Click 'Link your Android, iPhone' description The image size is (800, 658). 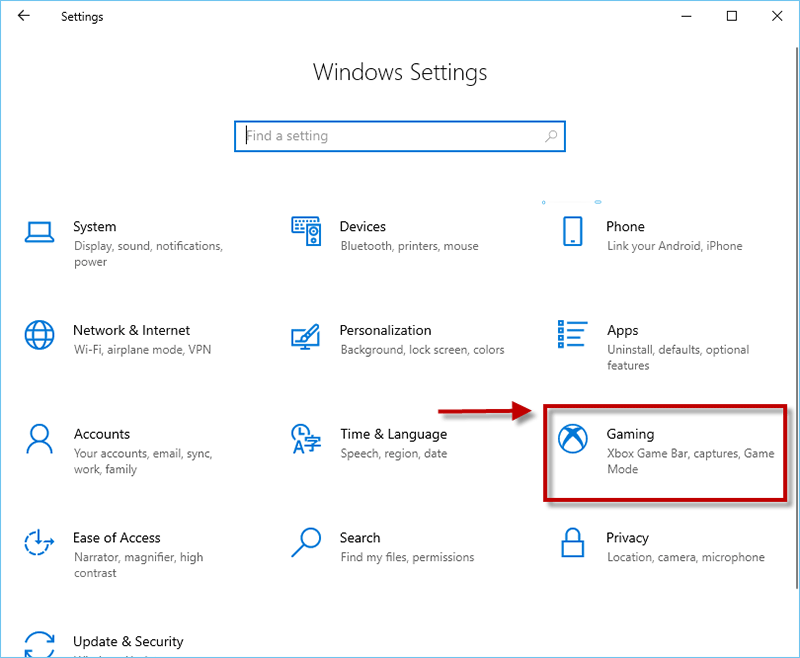[674, 246]
